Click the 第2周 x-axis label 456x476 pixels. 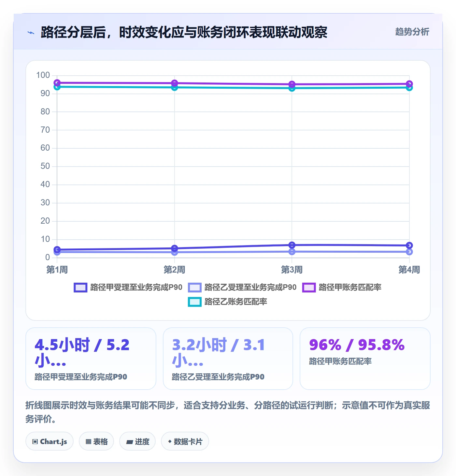pyautogui.click(x=175, y=270)
